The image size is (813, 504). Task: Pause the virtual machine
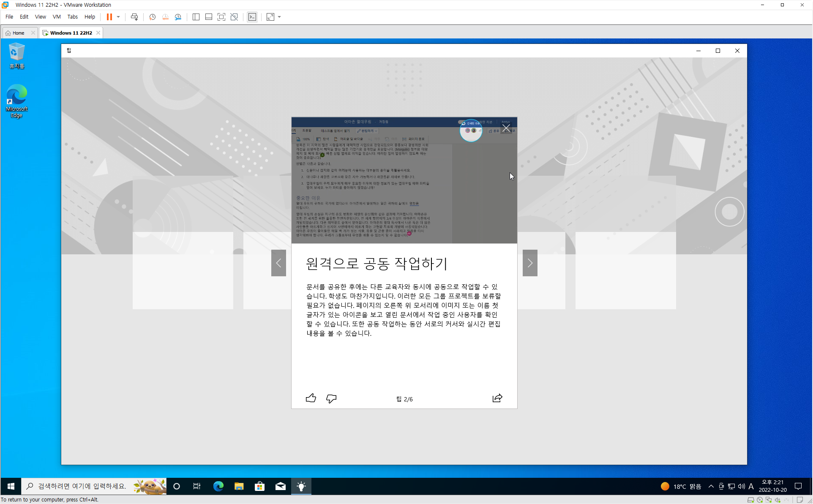[x=109, y=17]
